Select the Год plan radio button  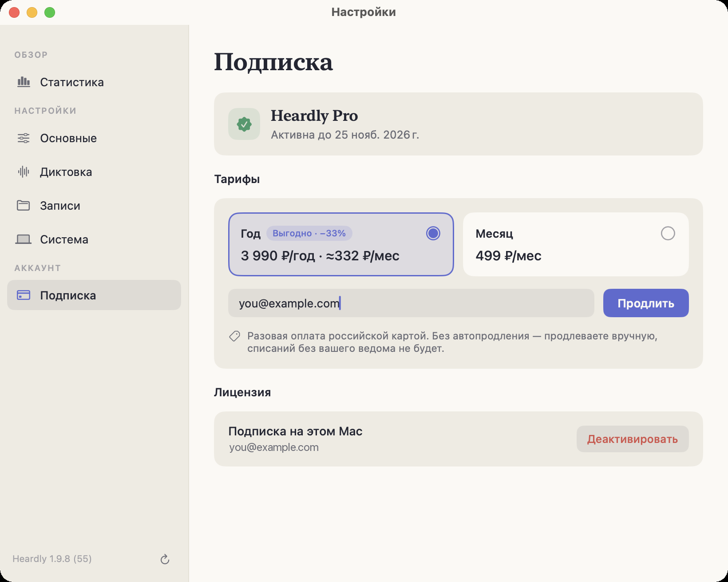click(x=433, y=233)
